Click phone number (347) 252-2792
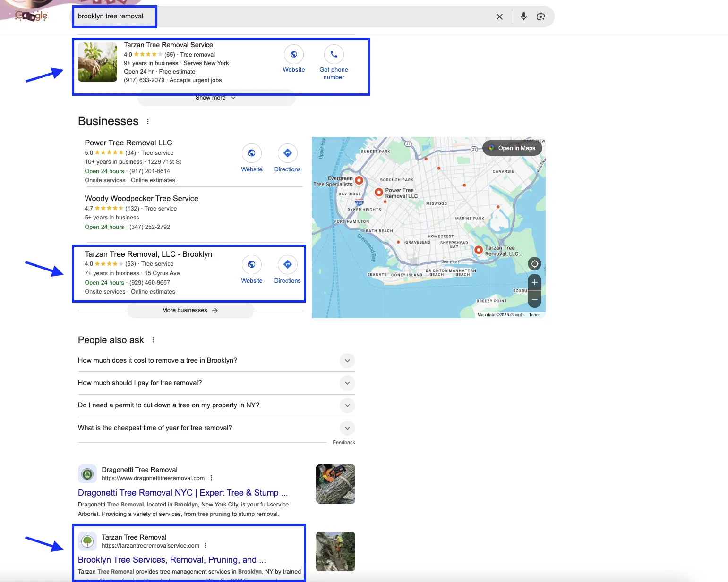Image resolution: width=728 pixels, height=582 pixels. click(150, 227)
